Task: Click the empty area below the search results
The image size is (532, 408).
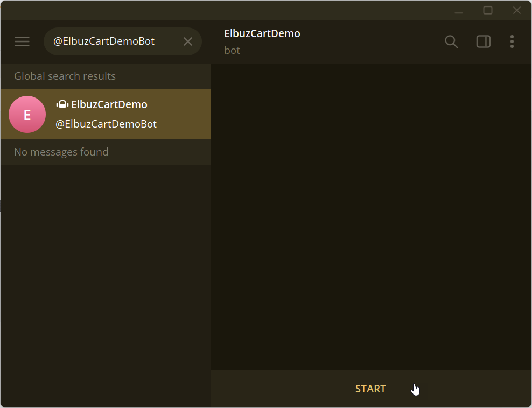Action: [x=106, y=280]
